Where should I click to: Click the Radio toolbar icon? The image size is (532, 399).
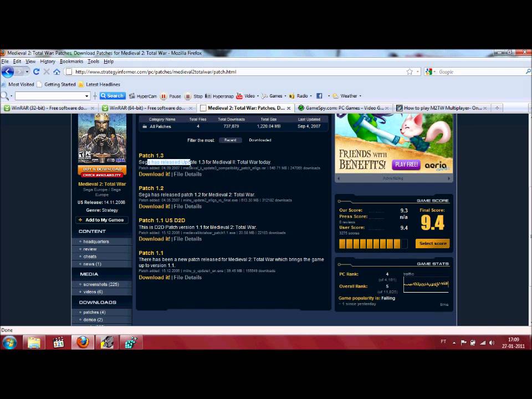[292, 96]
